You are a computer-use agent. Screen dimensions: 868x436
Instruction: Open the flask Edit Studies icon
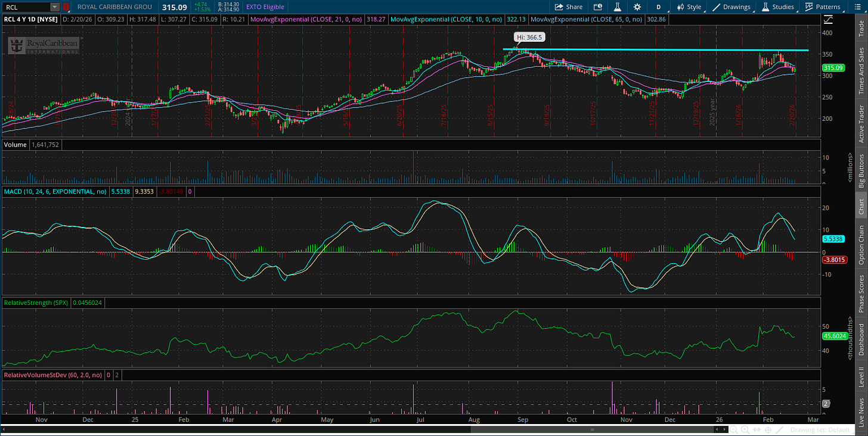point(618,7)
